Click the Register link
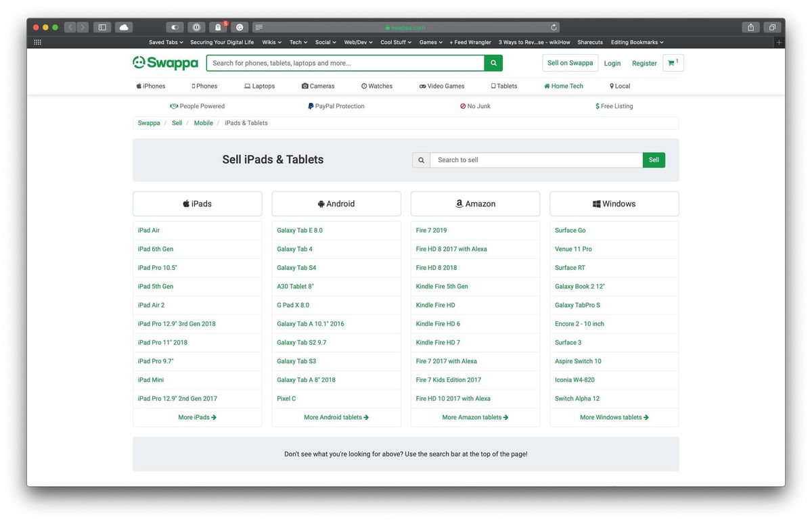Viewport: 812px width, 522px height. [644, 64]
